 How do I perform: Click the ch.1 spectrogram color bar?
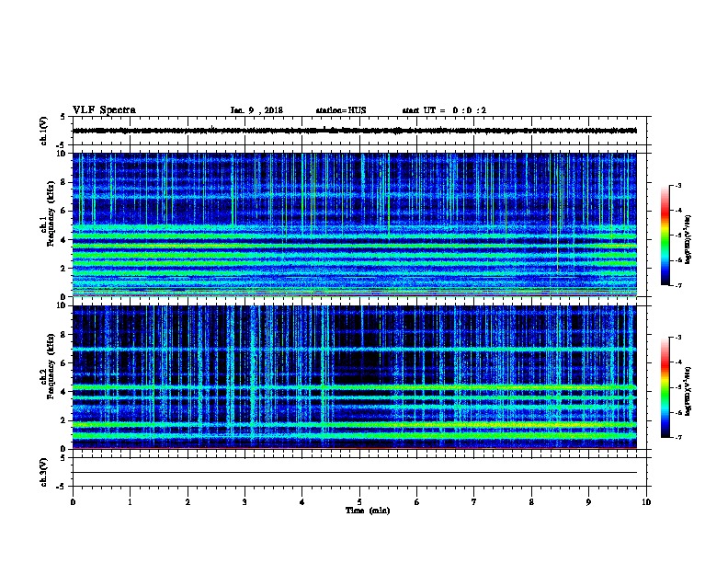[x=665, y=236]
